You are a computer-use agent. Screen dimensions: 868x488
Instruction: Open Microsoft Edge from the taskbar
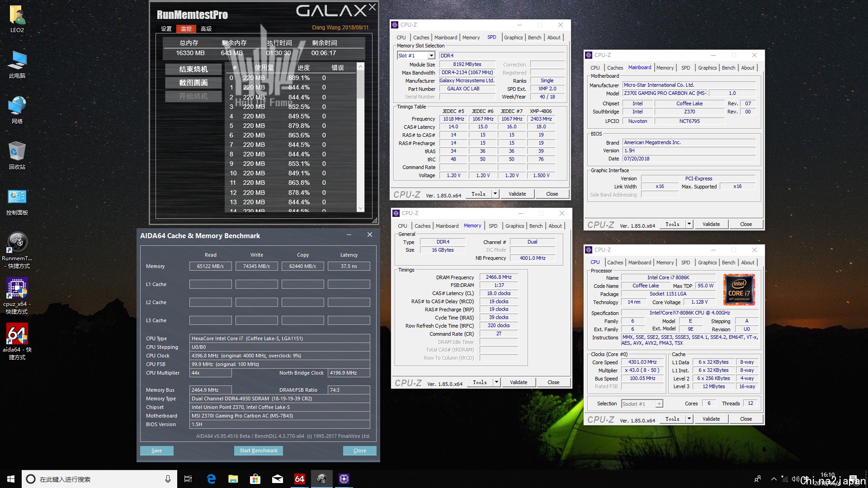click(x=211, y=479)
